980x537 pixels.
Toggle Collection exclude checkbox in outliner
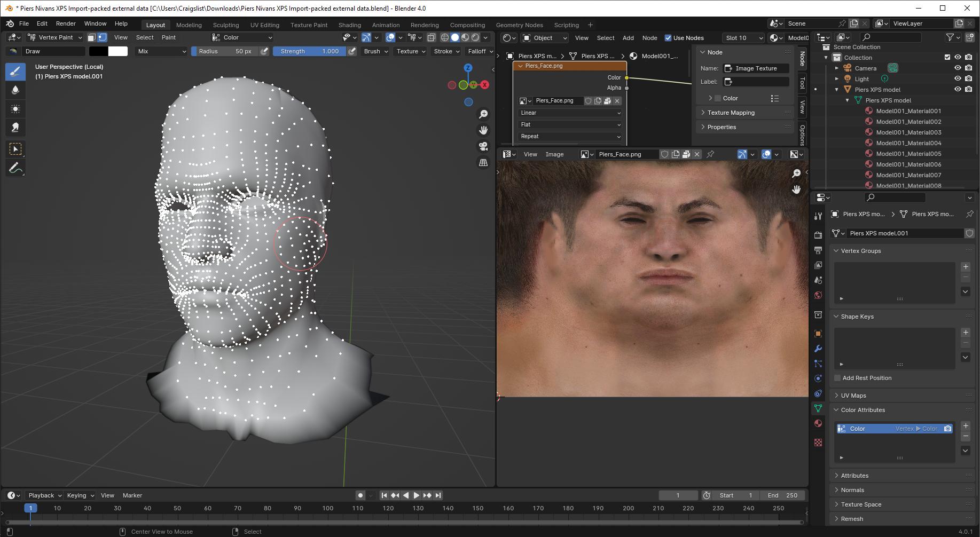947,57
